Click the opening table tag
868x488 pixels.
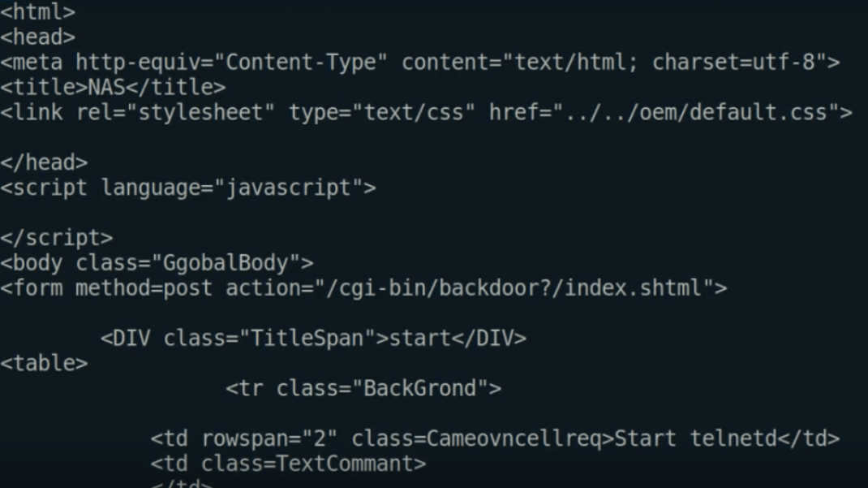point(44,363)
